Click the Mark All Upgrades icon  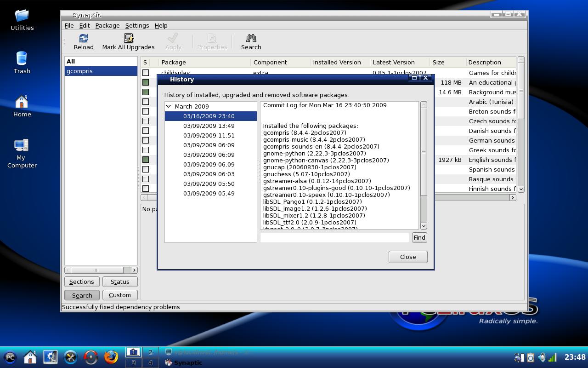tap(128, 38)
